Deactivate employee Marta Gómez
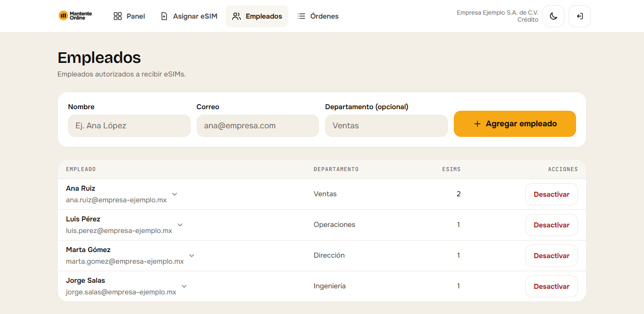 pos(551,256)
